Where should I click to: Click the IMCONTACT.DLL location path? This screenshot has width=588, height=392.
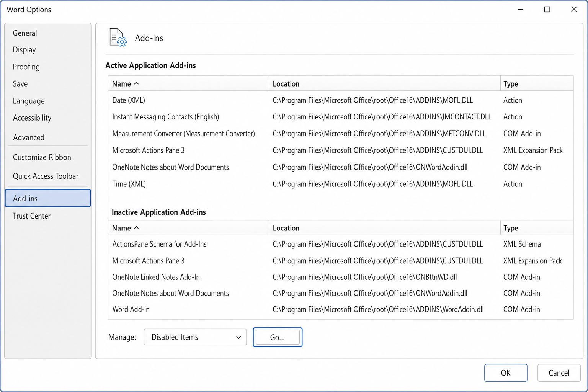tap(382, 117)
